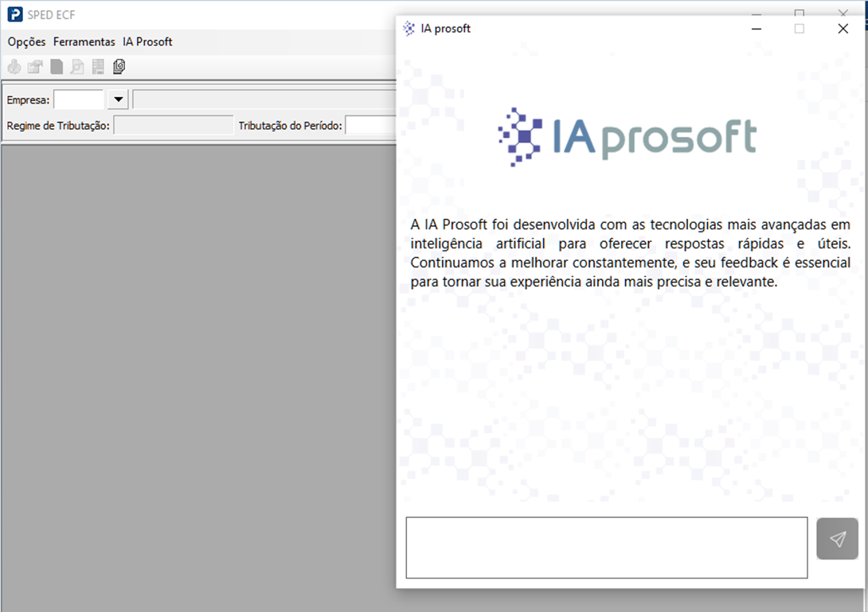
Task: Open the Opções menu
Action: tap(26, 42)
